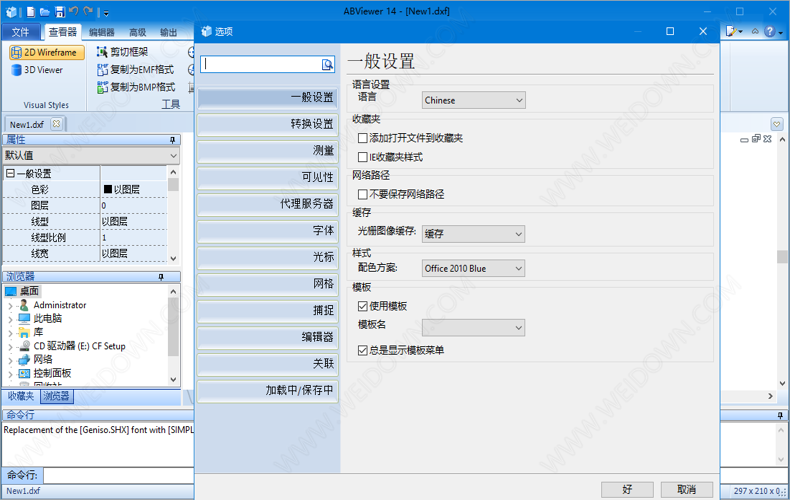
Task: Click the Redo arrow icon
Action: click(x=88, y=11)
